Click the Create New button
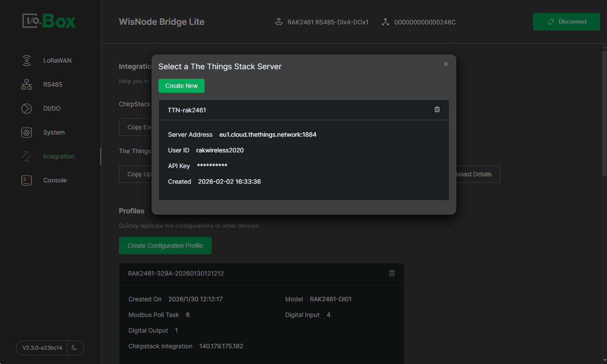Image resolution: width=607 pixels, height=364 pixels. (182, 86)
